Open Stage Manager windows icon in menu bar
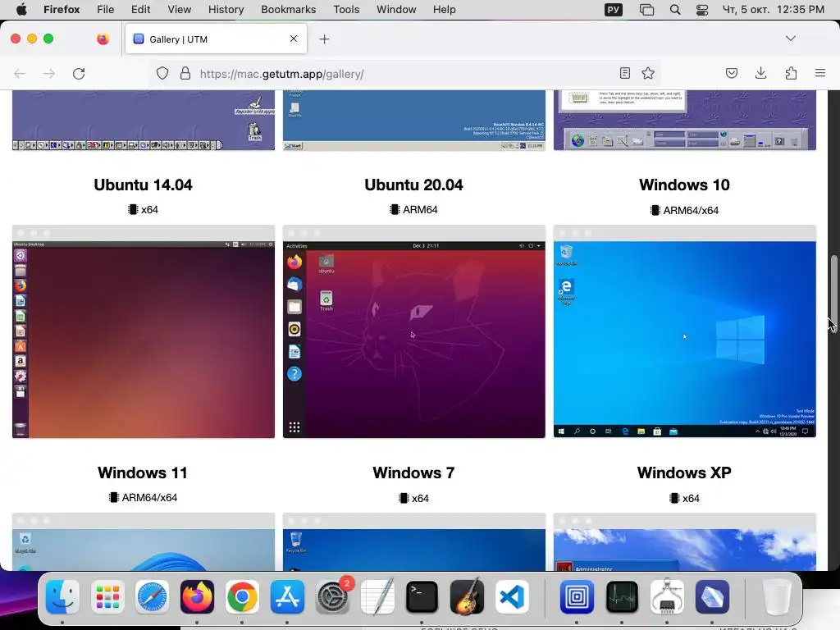The width and height of the screenshot is (840, 630). click(646, 10)
